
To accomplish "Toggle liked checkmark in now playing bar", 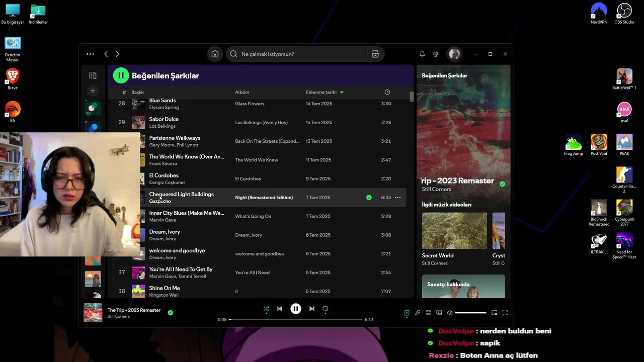I will (170, 313).
